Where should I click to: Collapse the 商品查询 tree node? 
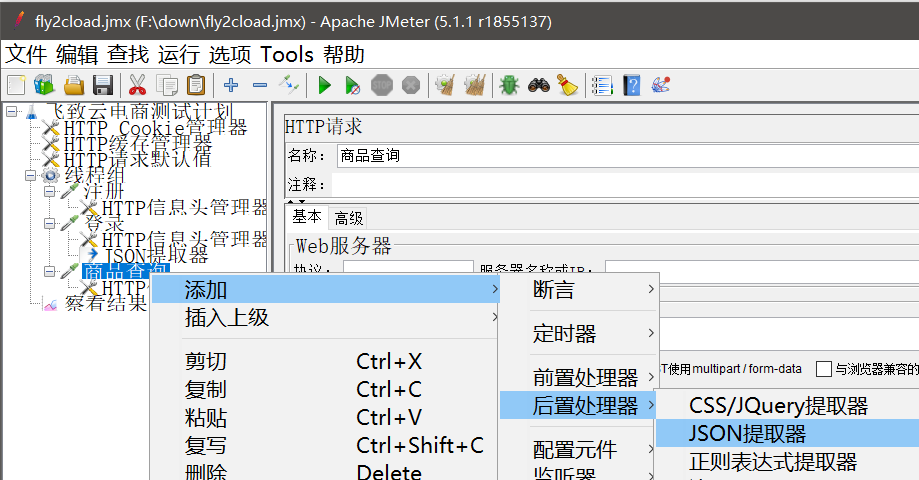click(x=50, y=271)
